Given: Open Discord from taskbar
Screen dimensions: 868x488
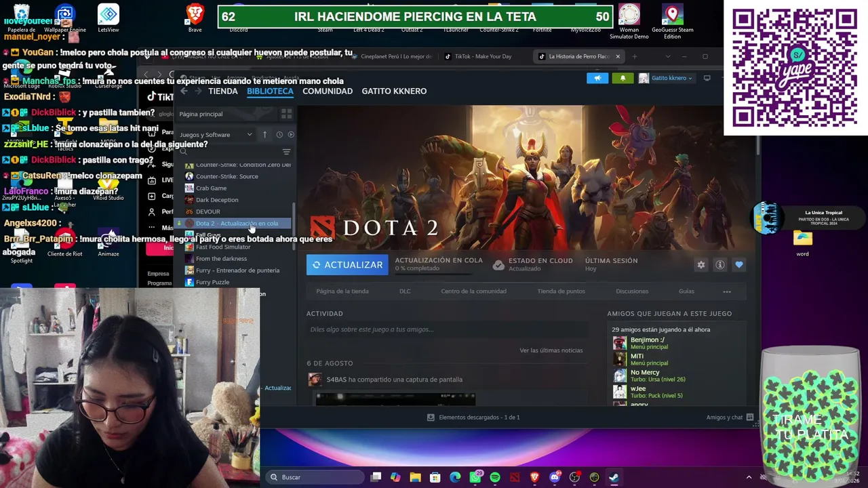Looking at the screenshot, I should [555, 477].
